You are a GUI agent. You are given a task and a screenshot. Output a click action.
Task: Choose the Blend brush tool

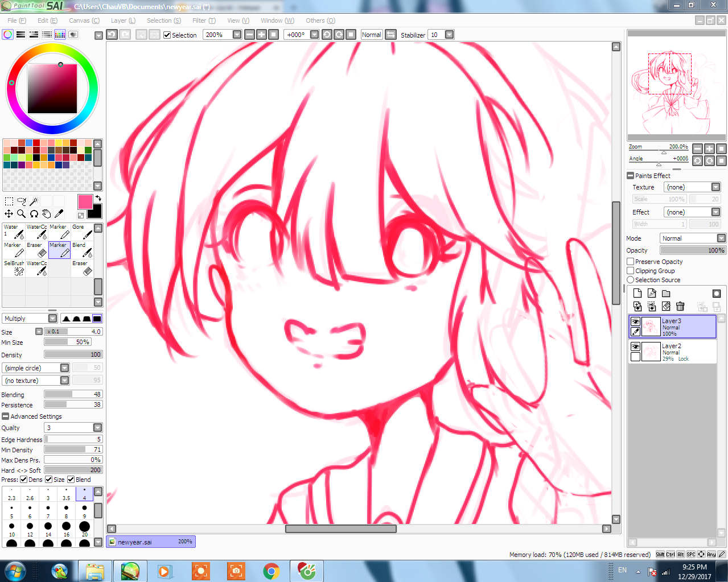(x=83, y=250)
